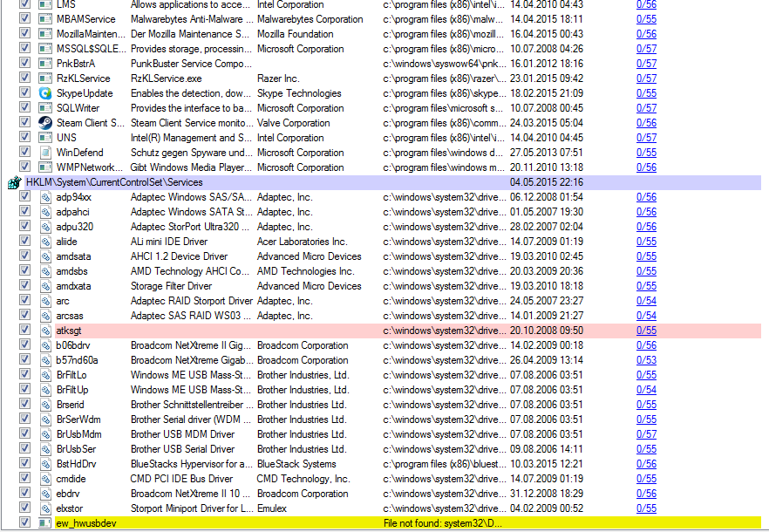
Task: Click the Skype icon beside SkypeUpdate
Action: [x=46, y=93]
